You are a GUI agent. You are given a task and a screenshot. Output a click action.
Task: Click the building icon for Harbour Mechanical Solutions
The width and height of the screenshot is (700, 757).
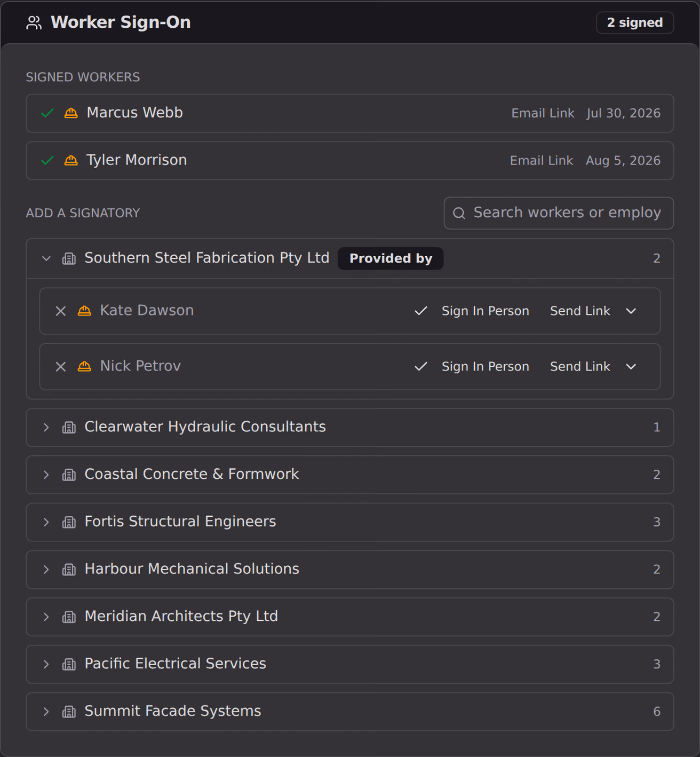69,570
